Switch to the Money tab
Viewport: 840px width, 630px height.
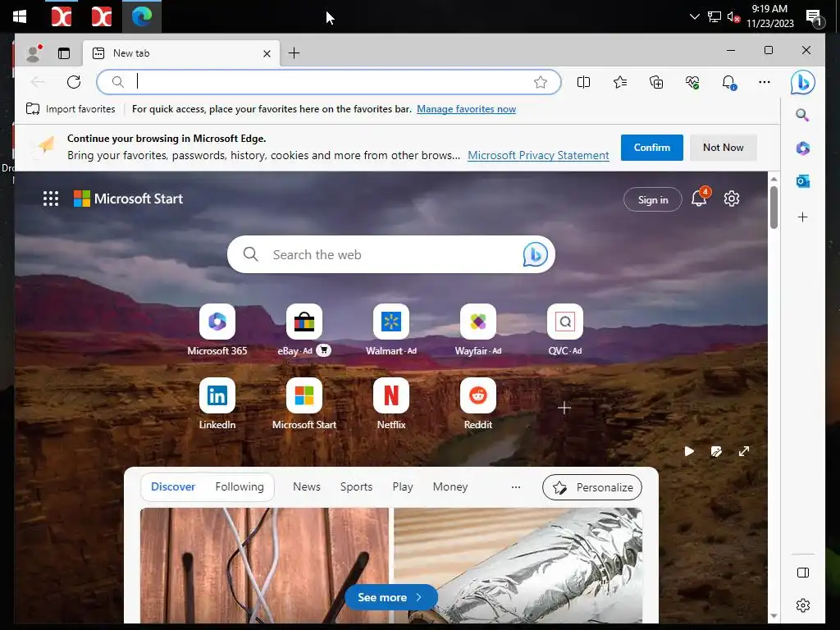(450, 486)
